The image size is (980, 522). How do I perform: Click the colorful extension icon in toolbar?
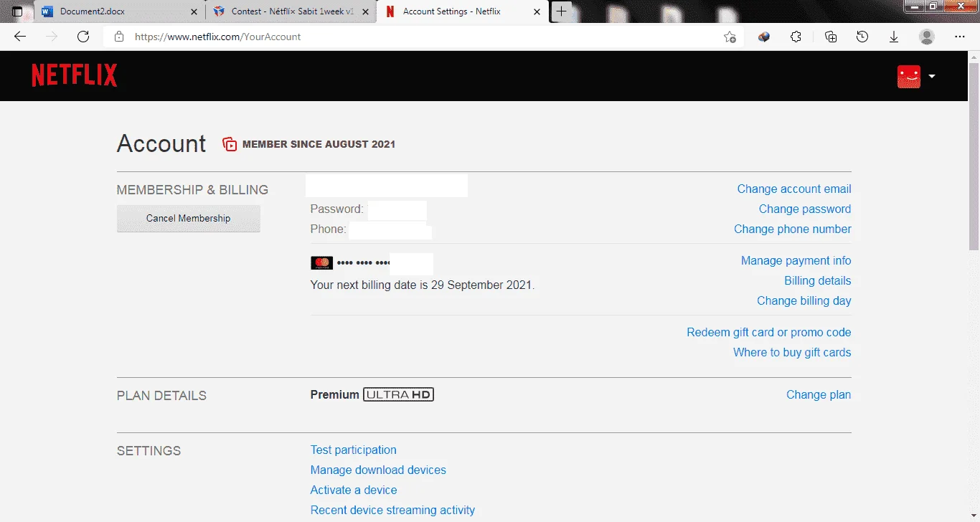point(764,37)
